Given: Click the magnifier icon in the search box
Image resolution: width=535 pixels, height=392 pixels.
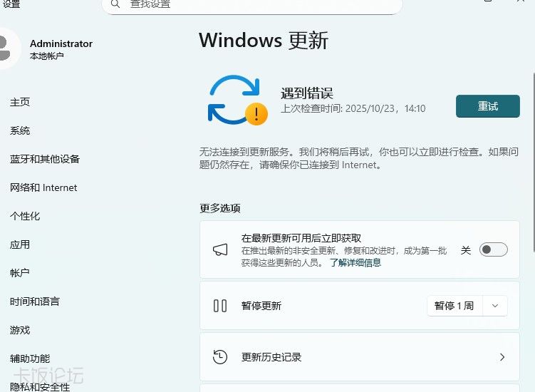Looking at the screenshot, I should [x=115, y=4].
